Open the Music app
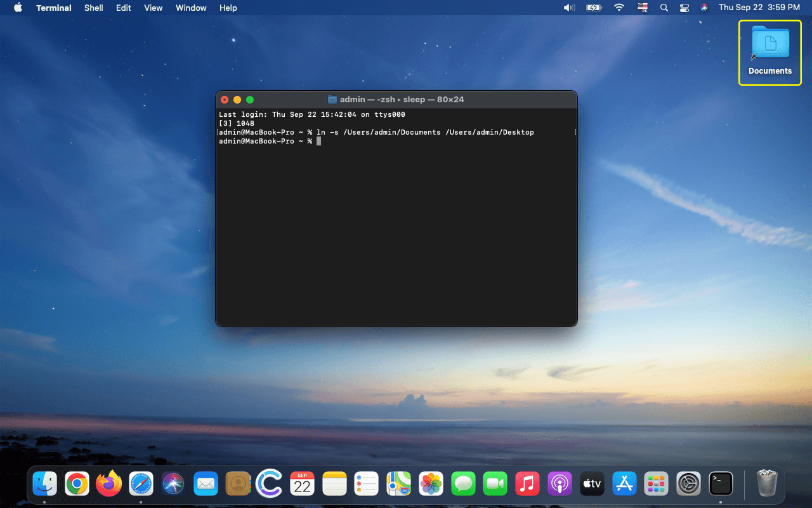 tap(527, 483)
